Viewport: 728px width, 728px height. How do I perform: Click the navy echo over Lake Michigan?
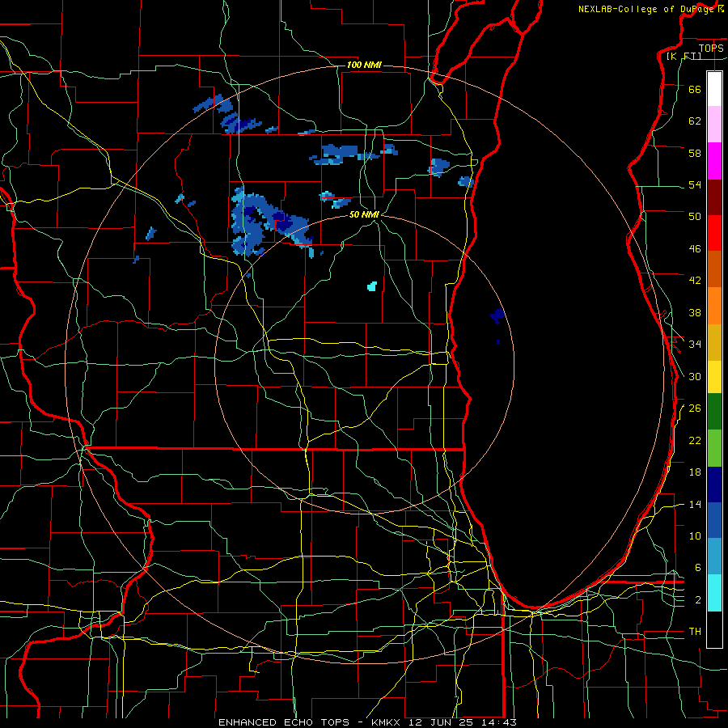497,315
